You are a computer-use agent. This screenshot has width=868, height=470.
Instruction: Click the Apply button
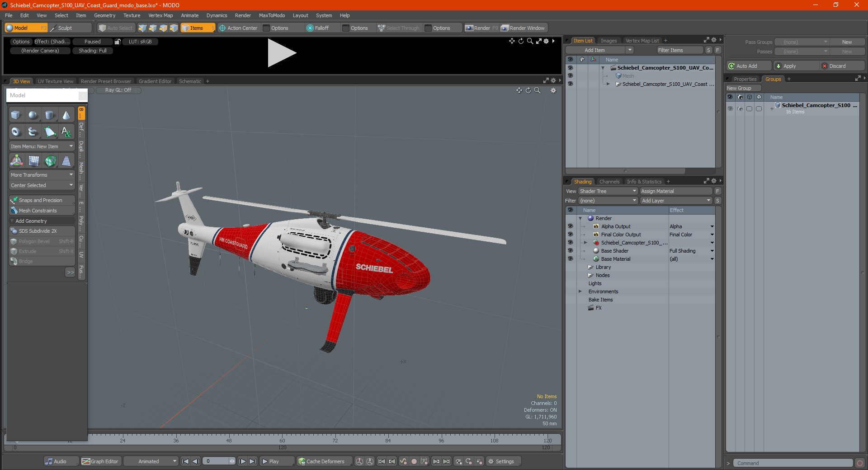796,66
